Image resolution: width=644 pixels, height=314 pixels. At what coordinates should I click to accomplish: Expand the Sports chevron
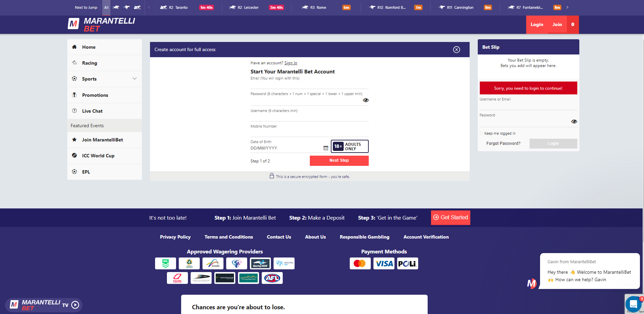pyautogui.click(x=134, y=78)
